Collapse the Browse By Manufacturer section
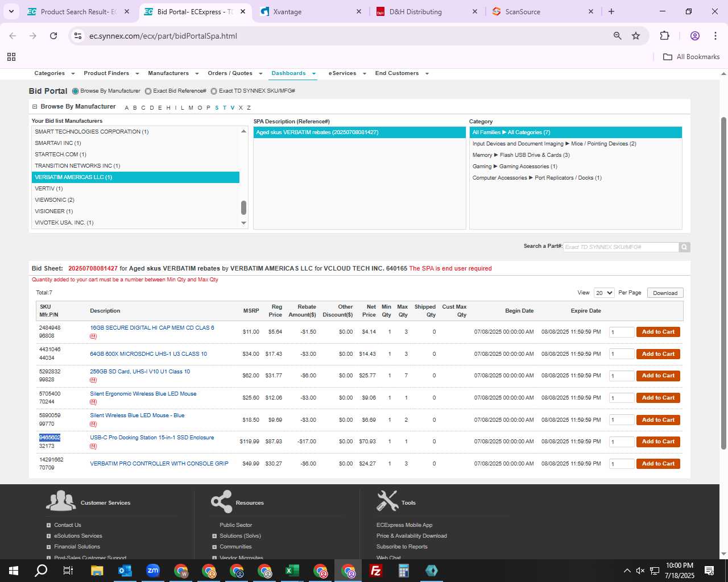The height and width of the screenshot is (582, 728). [x=35, y=106]
